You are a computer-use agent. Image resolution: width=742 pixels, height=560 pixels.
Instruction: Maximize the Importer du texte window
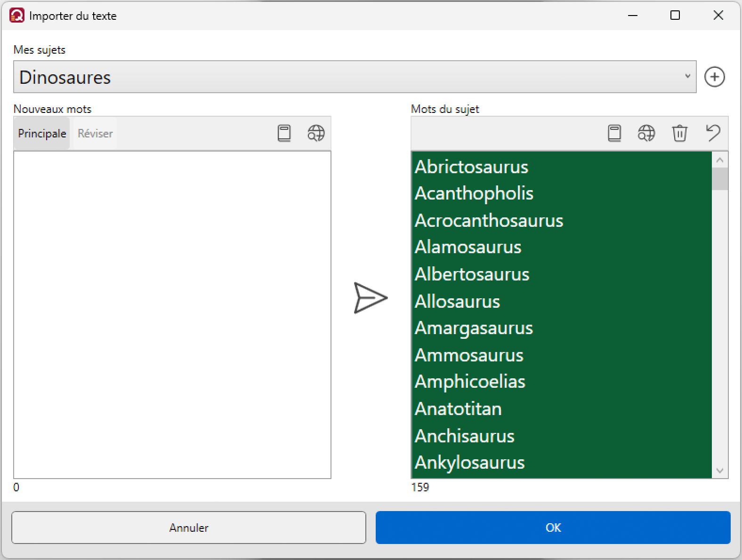click(675, 16)
